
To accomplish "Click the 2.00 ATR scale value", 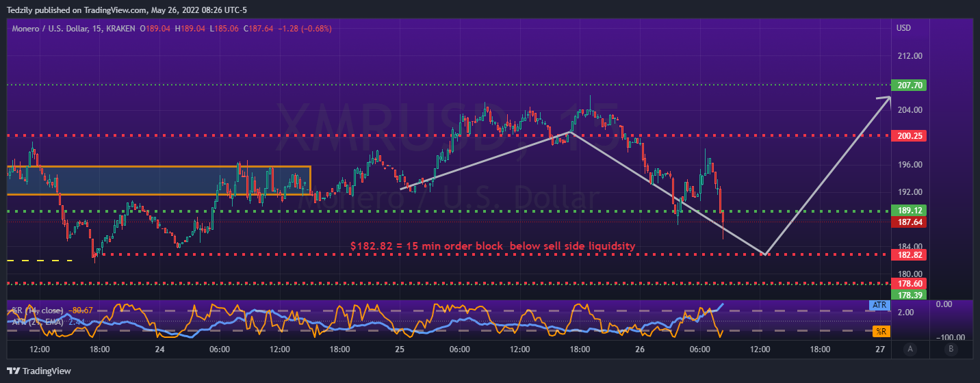I will (904, 313).
